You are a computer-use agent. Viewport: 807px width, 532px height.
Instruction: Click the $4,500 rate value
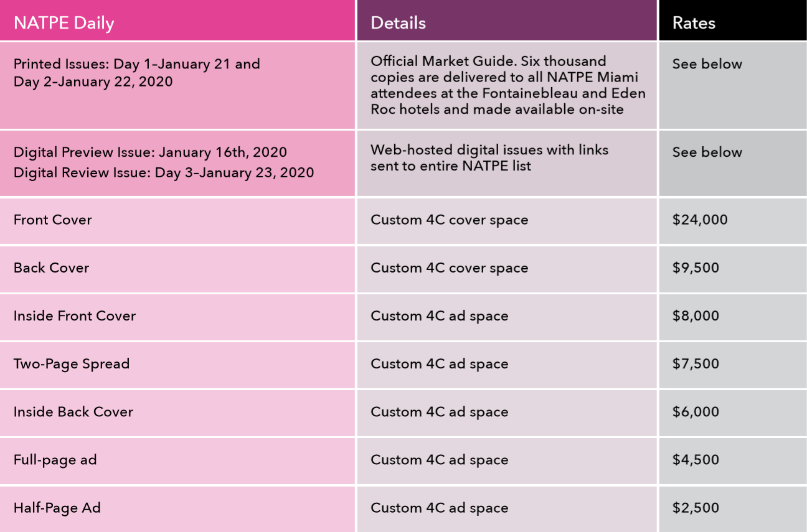pyautogui.click(x=696, y=460)
